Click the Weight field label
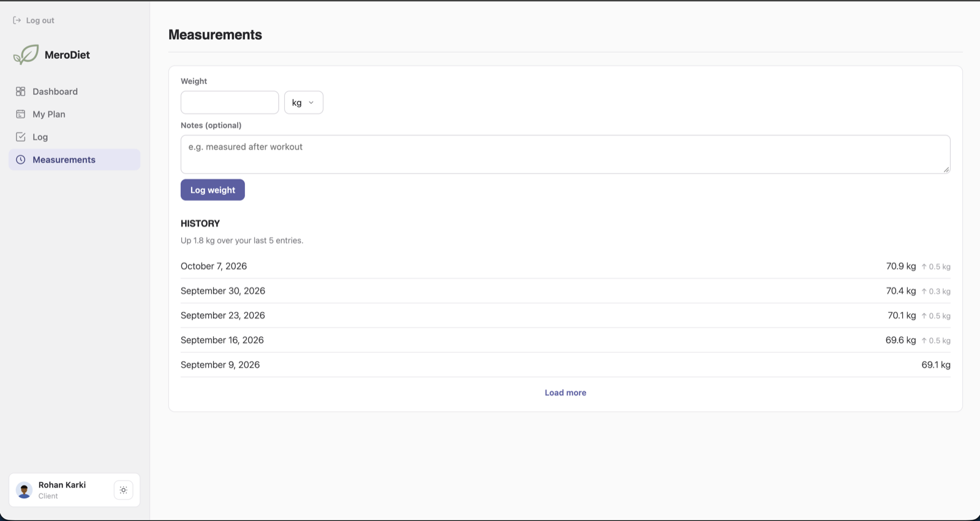This screenshot has height=521, width=980. click(194, 81)
